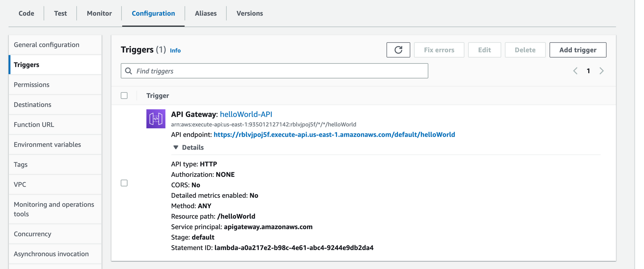Open Asynchronous invocation in the sidebar
Viewport: 644px width, 269px height.
(x=55, y=254)
